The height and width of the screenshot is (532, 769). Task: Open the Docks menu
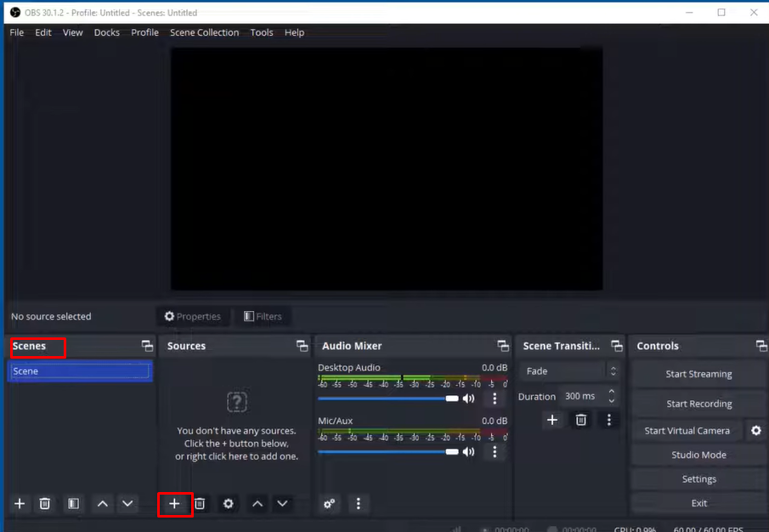106,32
